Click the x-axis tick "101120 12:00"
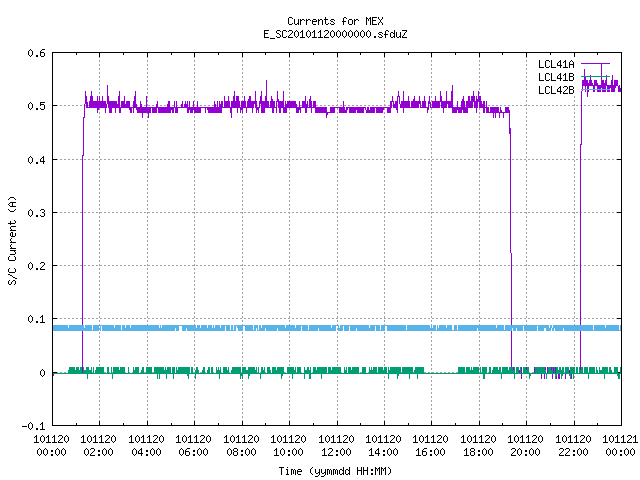 pyautogui.click(x=336, y=446)
